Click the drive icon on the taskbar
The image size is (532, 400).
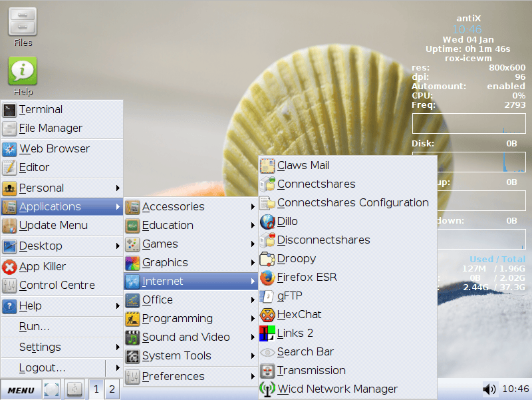(x=74, y=389)
